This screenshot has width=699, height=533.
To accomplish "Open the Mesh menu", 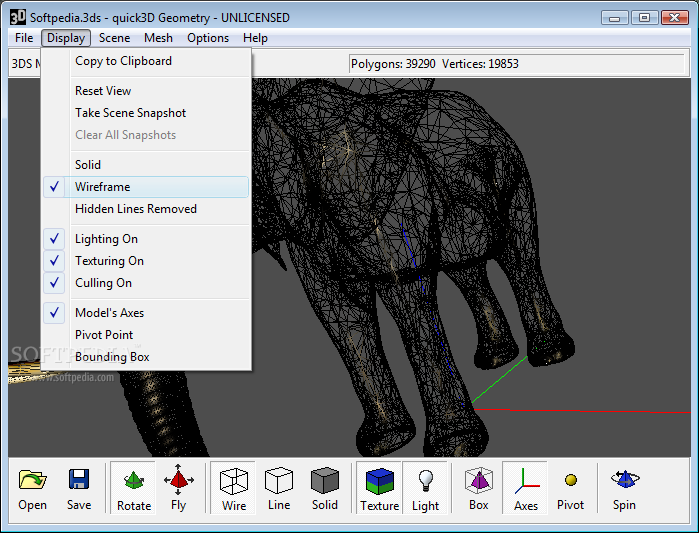I will (x=158, y=38).
